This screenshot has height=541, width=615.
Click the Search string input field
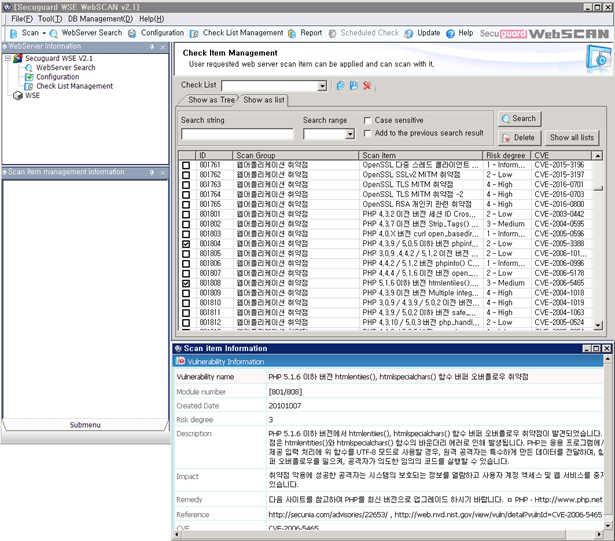237,134
